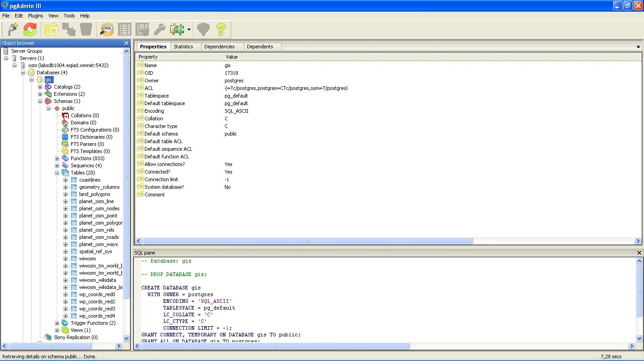Click the FTS Parsers (0) icon

pos(65,144)
